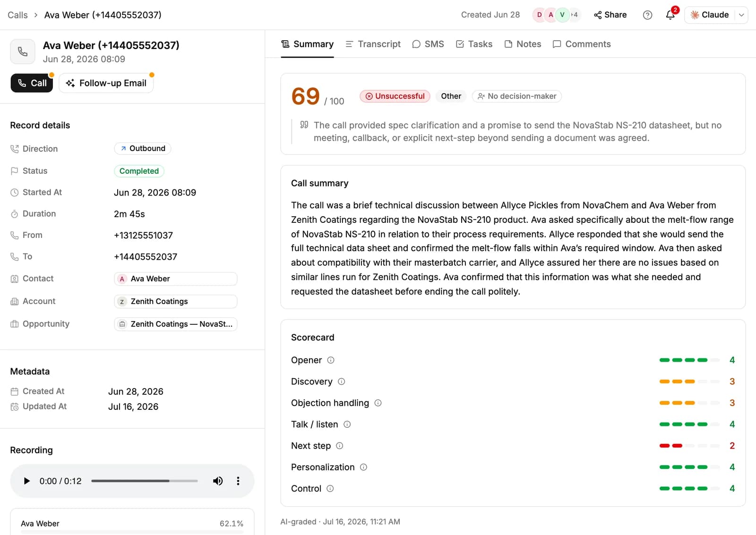Screen dimensions: 756x535
Task: Show info for Control score
Action: click(x=330, y=489)
